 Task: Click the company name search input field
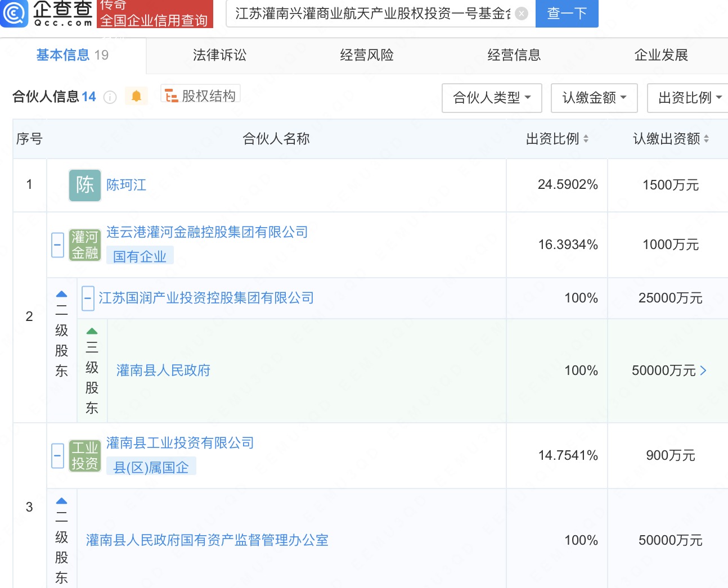coord(371,13)
